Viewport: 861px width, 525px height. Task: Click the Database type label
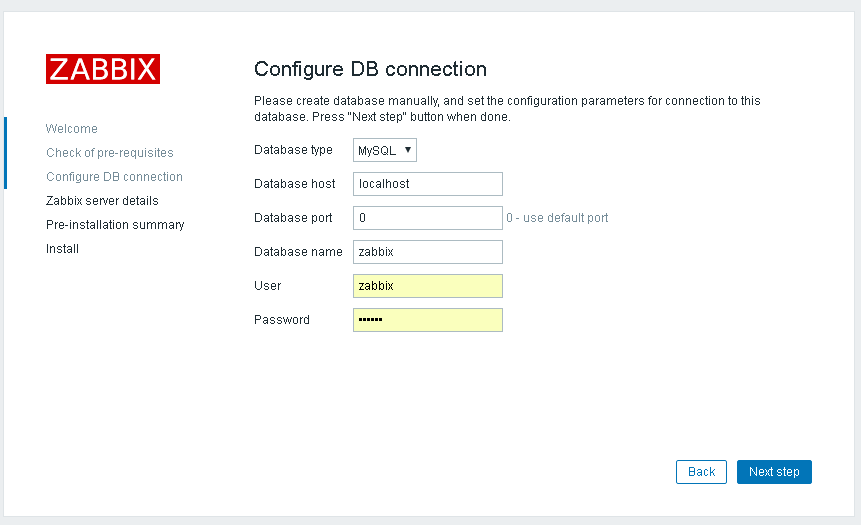293,150
